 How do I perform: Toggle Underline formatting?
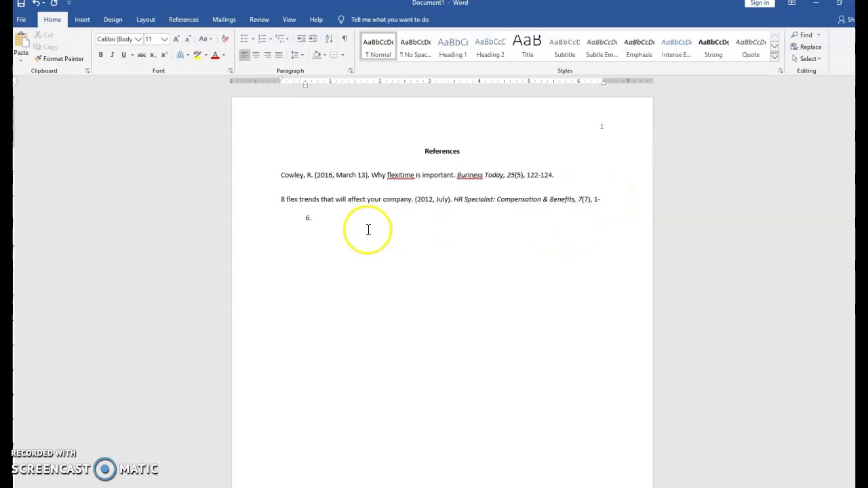(x=123, y=55)
